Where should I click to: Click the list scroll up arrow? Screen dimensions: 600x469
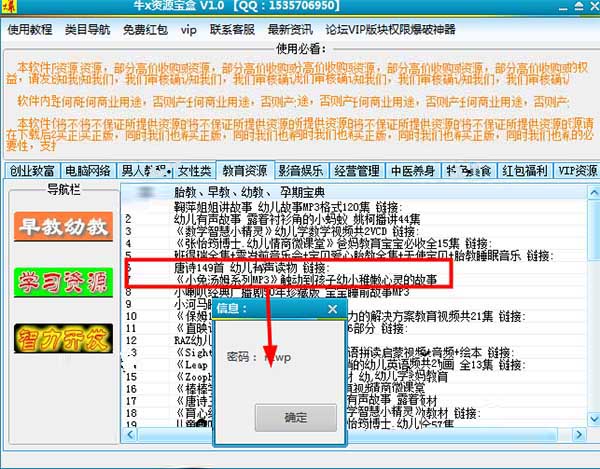coord(593,192)
